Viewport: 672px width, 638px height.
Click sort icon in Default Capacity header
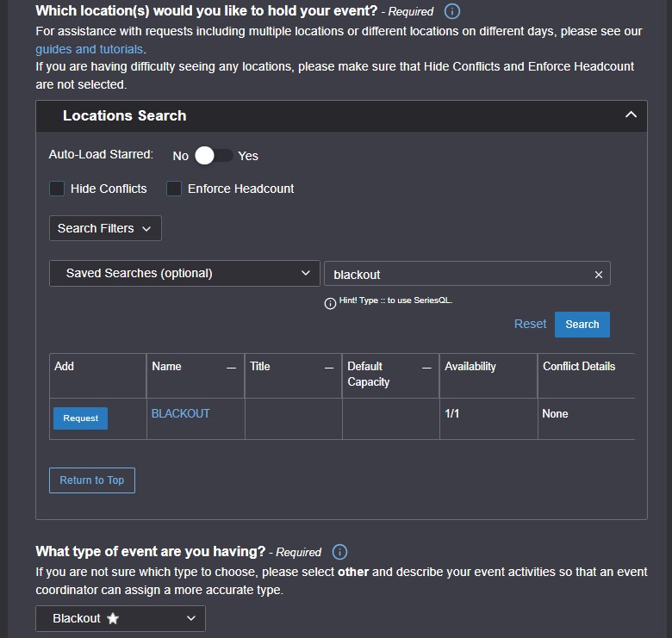point(426,368)
